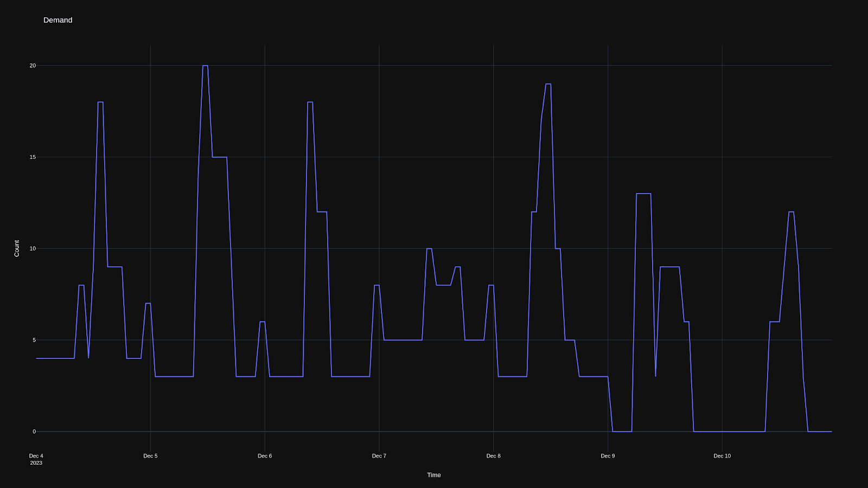Click the "5" y-axis tick label

pos(33,339)
